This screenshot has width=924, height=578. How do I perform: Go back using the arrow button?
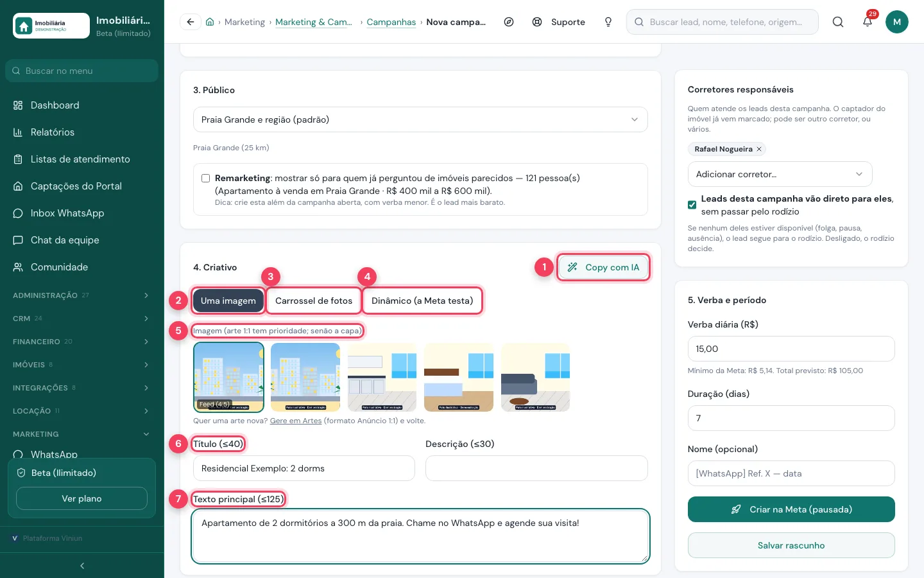click(x=191, y=22)
